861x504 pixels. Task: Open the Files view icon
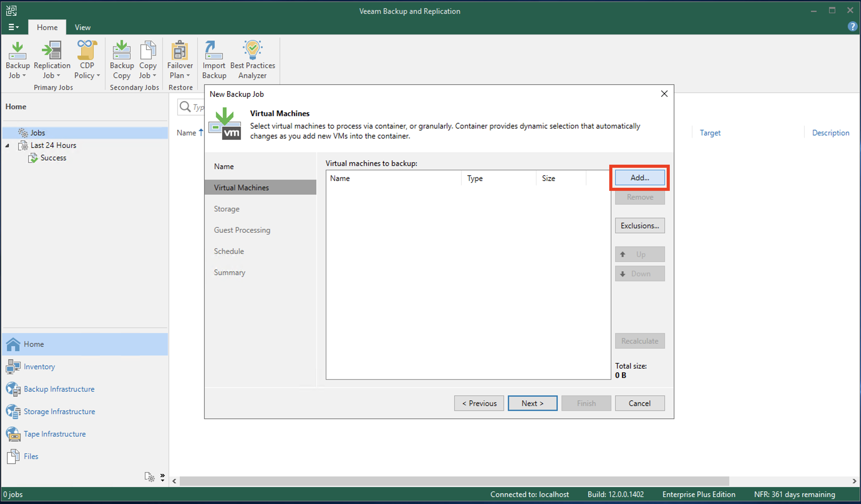click(x=13, y=457)
